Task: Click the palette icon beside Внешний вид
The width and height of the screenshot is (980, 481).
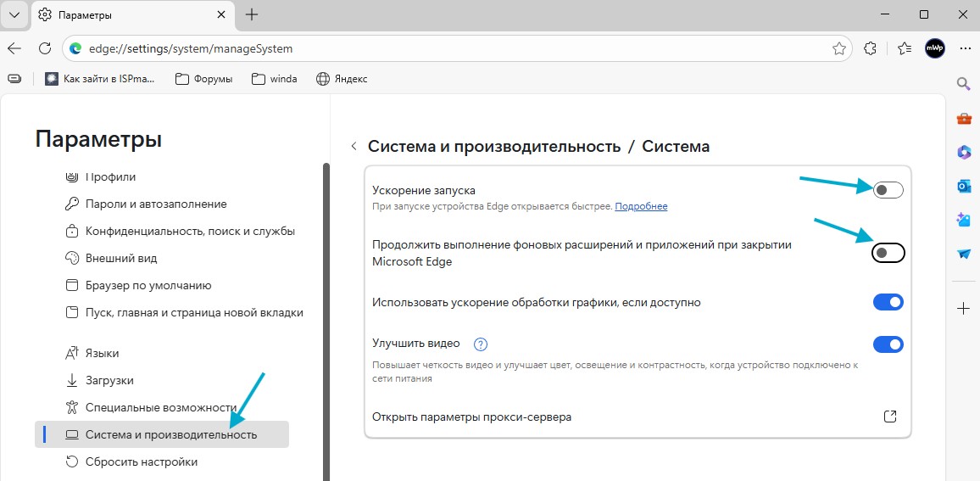Action: (x=72, y=258)
